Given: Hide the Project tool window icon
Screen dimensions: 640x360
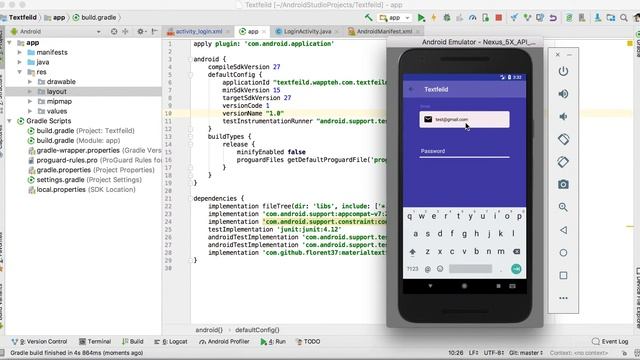Looking at the screenshot, I should click(154, 31).
